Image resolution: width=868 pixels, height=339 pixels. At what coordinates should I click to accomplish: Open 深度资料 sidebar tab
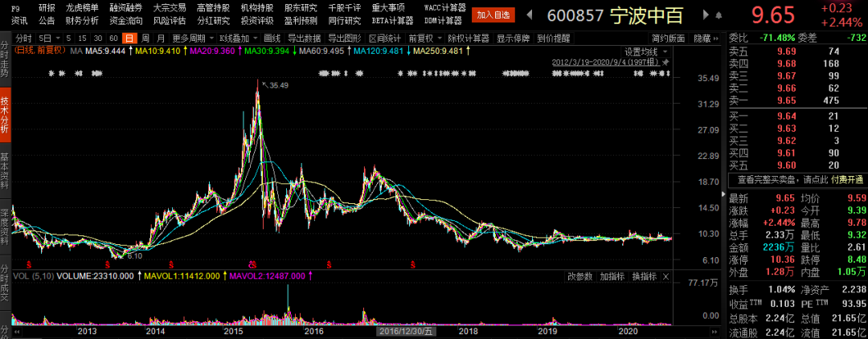[5, 227]
